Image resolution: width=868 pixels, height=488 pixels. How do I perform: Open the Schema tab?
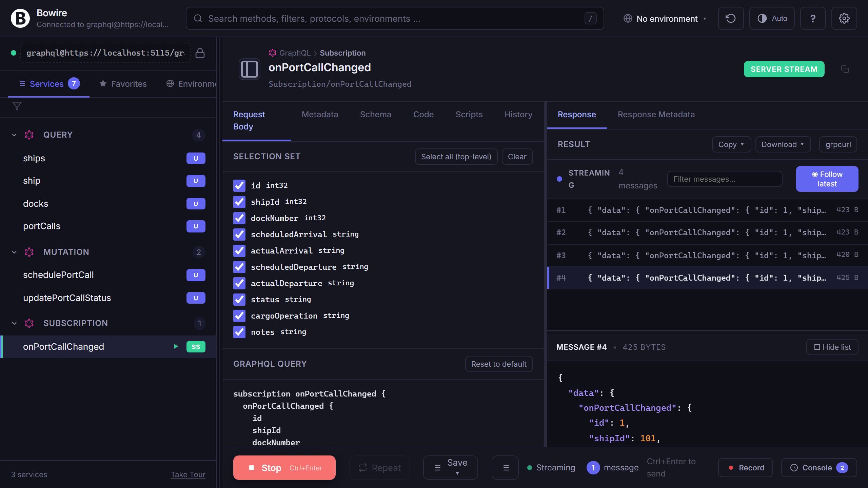click(375, 115)
